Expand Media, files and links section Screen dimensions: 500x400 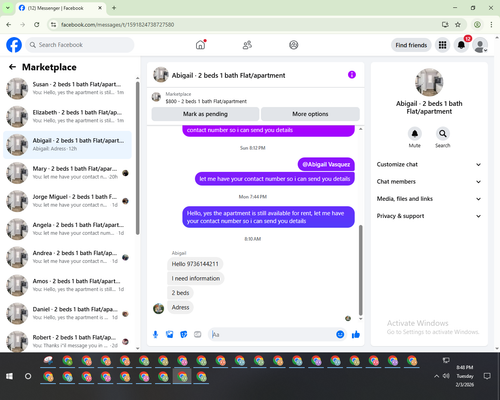click(429, 199)
